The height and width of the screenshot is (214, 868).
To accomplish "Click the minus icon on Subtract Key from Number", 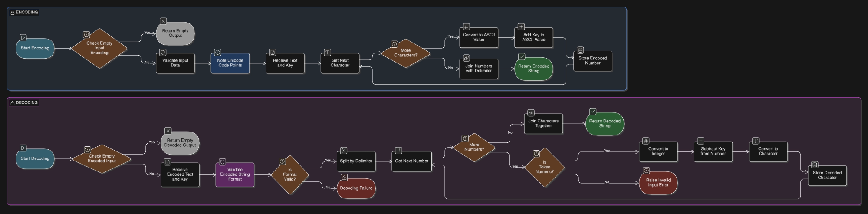I will tap(700, 141).
